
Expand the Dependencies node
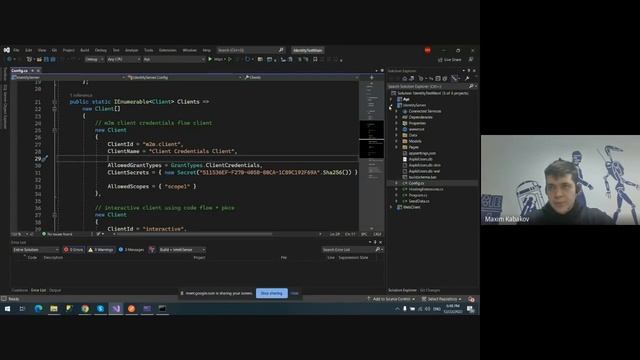pyautogui.click(x=396, y=117)
